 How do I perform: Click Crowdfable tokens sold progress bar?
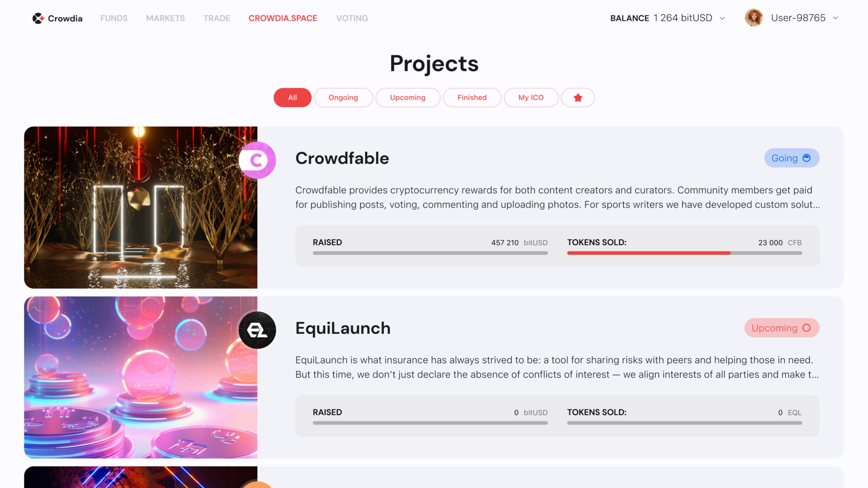tap(684, 253)
